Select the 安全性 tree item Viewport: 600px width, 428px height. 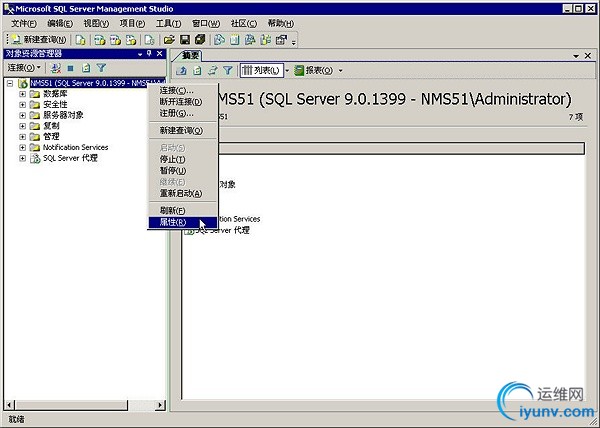click(x=55, y=104)
